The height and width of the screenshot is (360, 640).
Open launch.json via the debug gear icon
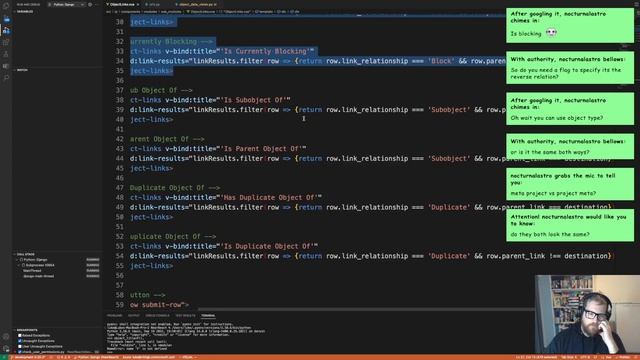[90, 4]
